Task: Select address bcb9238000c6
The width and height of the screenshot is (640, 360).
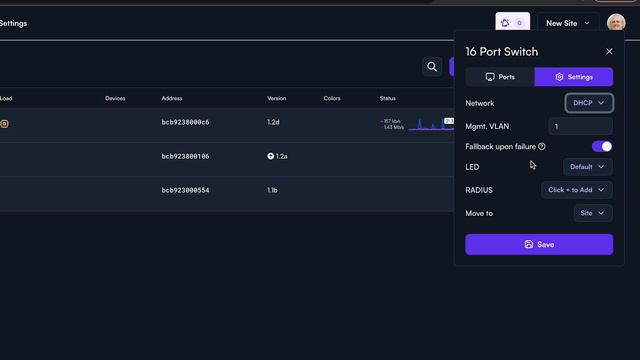Action: pos(185,122)
